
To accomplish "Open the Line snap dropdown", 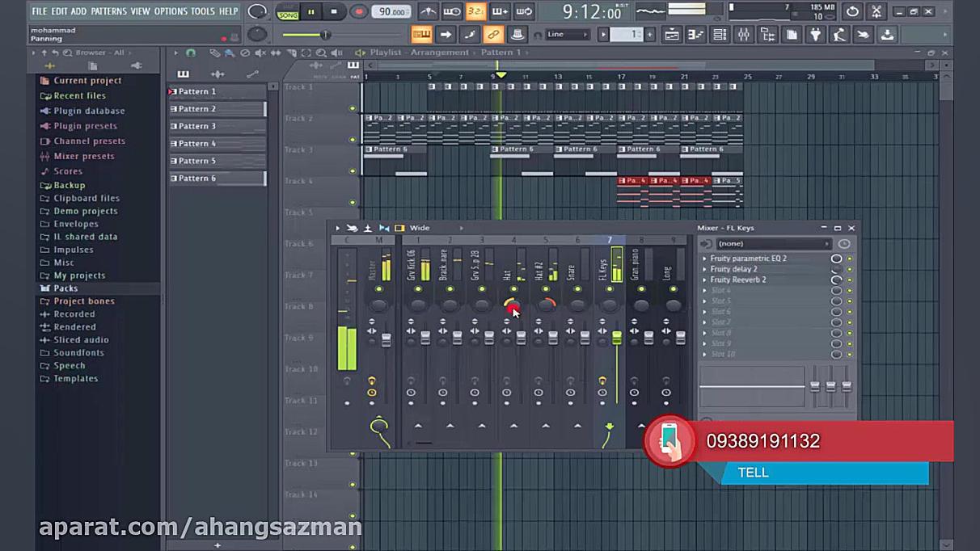I will (x=568, y=35).
